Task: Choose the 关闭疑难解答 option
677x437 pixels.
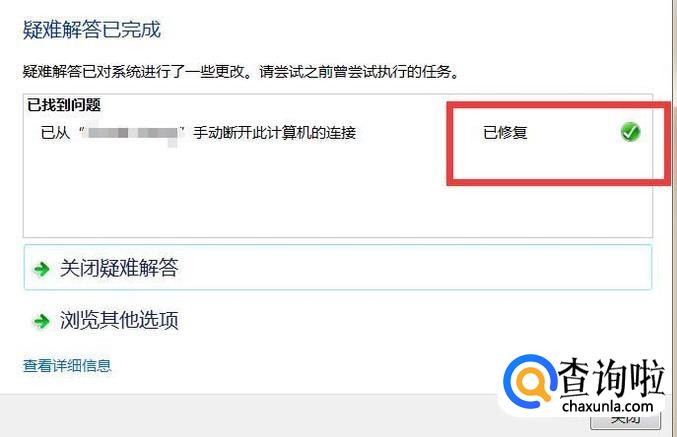Action: pos(338,267)
